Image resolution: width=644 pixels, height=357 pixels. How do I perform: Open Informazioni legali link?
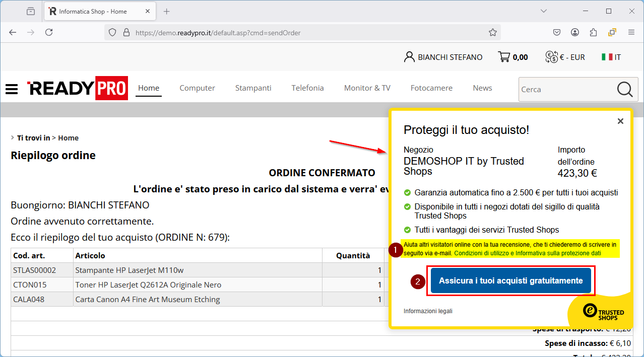pos(428,311)
